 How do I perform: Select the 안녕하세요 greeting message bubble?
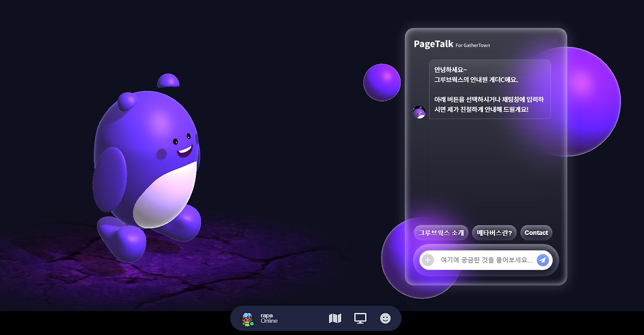pyautogui.click(x=490, y=89)
